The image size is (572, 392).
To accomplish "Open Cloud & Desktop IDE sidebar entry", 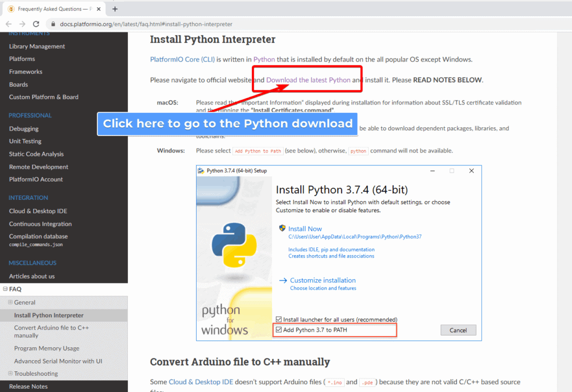I will (x=38, y=211).
